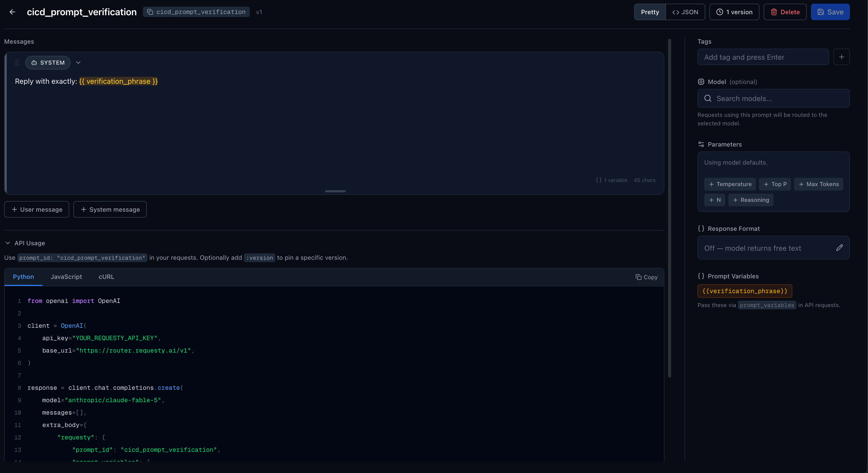Open the SYSTEM role selector

tap(48, 63)
